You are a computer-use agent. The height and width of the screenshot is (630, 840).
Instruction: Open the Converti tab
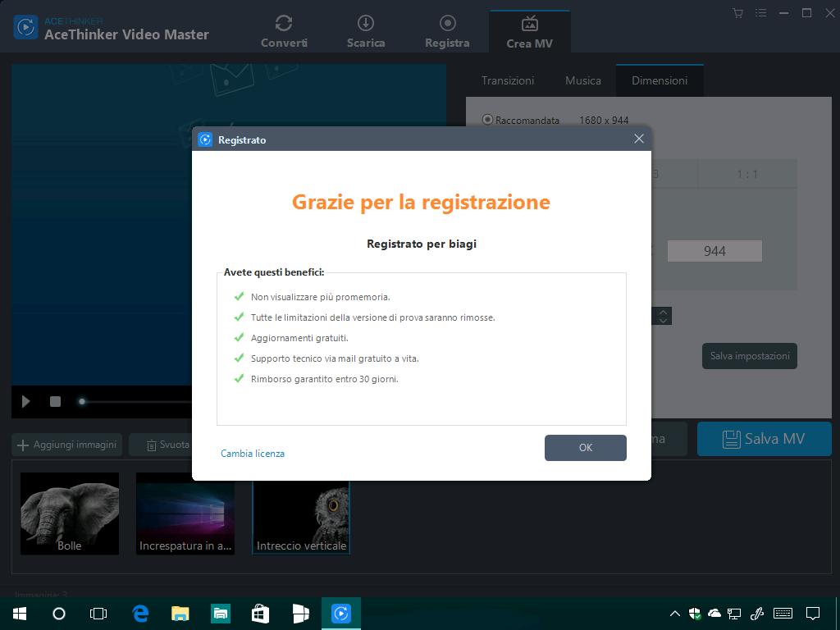(x=284, y=32)
